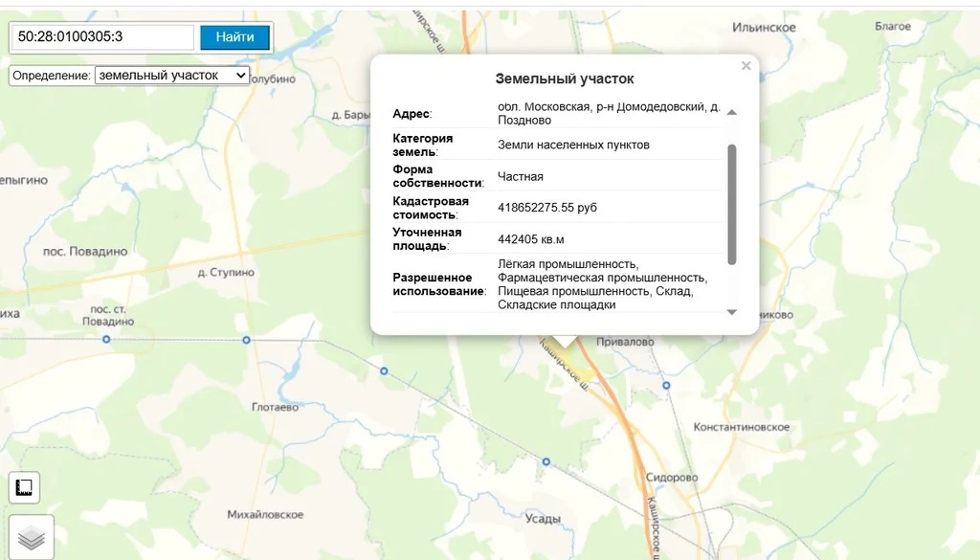980x560 pixels.
Task: Click the Сидорово place label
Action: [x=672, y=477]
